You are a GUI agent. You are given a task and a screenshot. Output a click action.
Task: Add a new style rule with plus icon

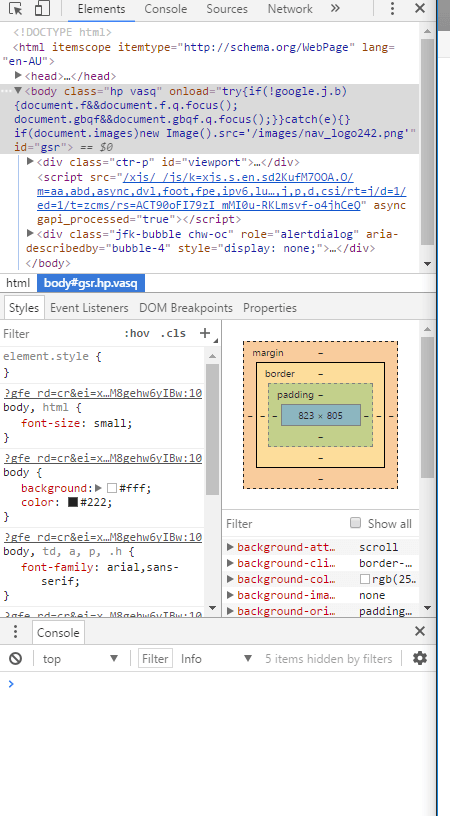point(205,333)
